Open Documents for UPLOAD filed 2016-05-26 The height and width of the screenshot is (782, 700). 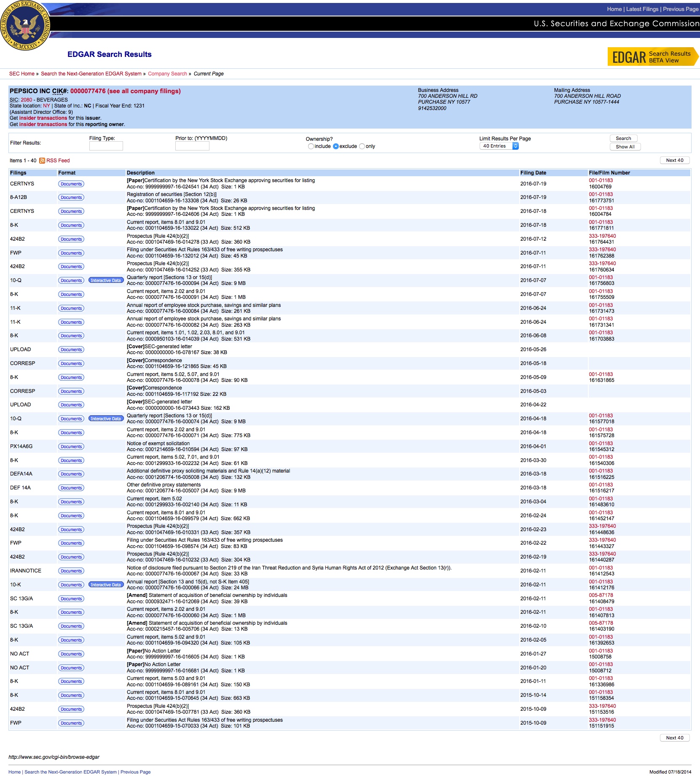[x=71, y=349]
